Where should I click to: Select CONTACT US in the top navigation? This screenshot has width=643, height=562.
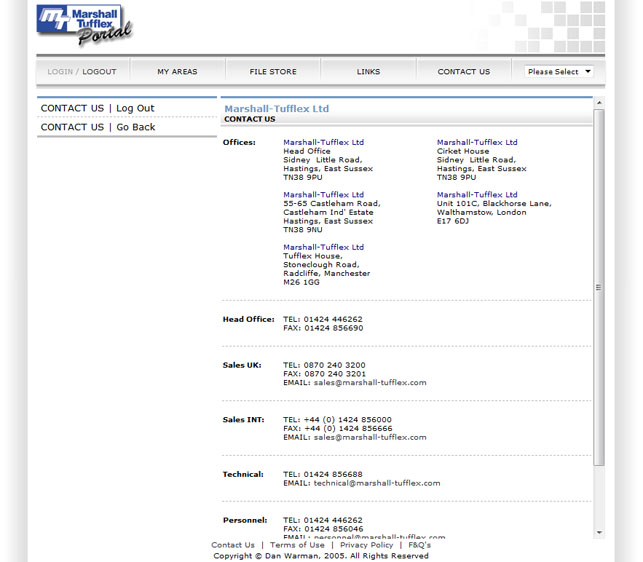(x=464, y=72)
